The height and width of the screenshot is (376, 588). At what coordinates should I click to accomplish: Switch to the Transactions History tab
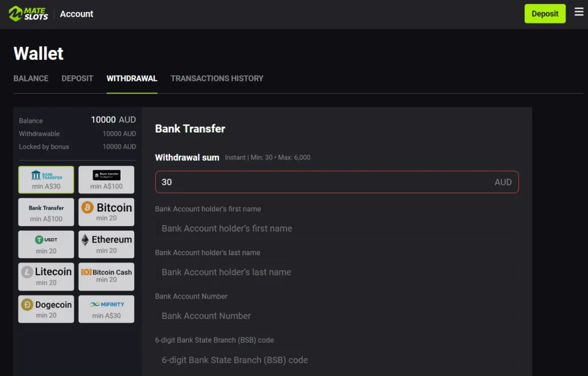[216, 79]
